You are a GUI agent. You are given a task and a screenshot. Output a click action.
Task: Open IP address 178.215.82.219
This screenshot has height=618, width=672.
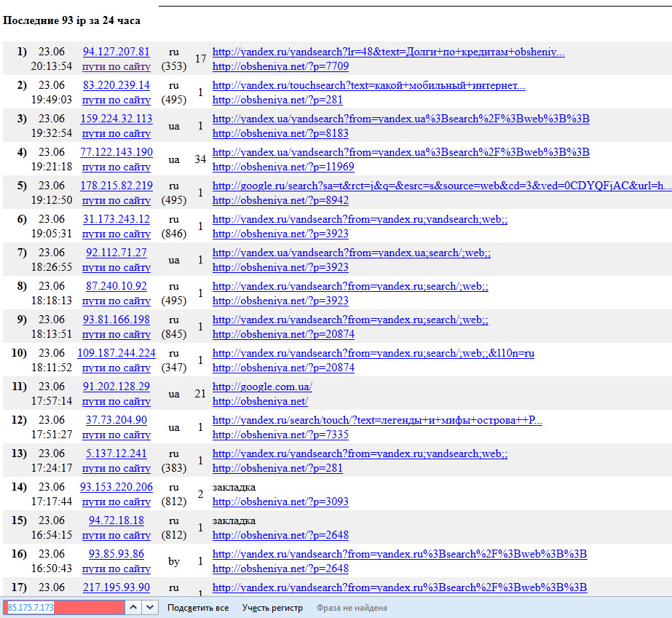pos(116,186)
